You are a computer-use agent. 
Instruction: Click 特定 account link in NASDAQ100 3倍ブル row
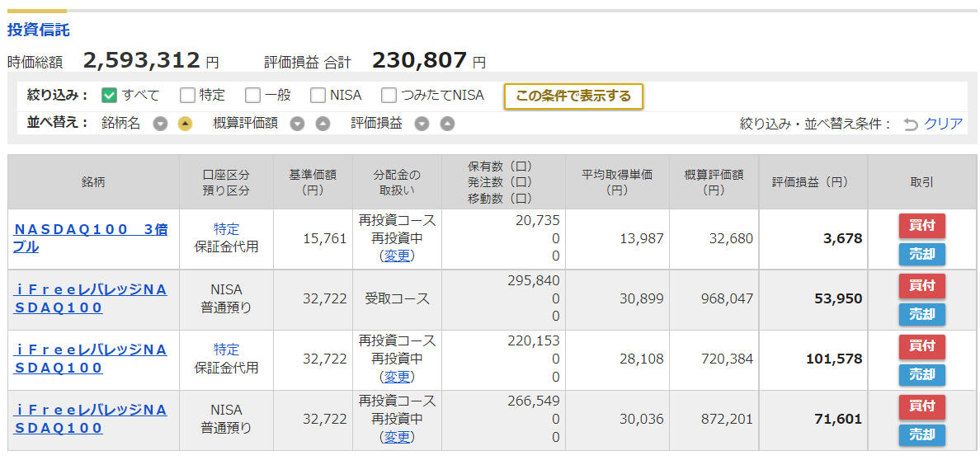click(226, 229)
